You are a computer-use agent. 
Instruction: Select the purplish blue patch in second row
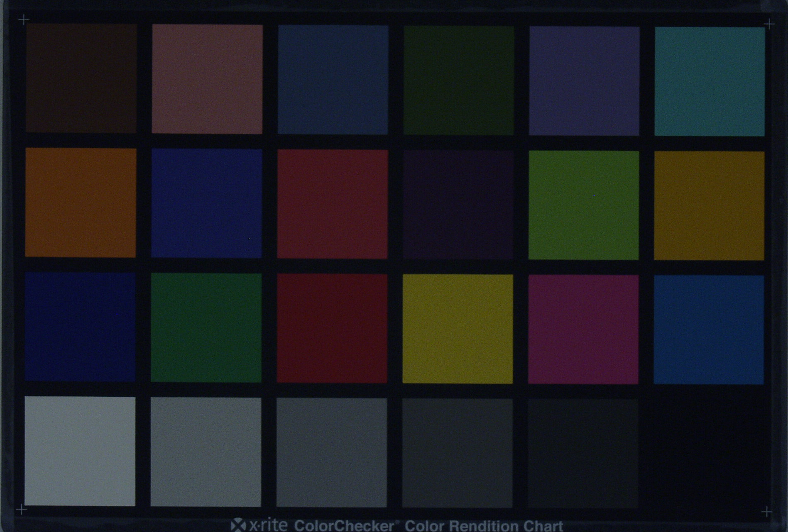(207, 203)
